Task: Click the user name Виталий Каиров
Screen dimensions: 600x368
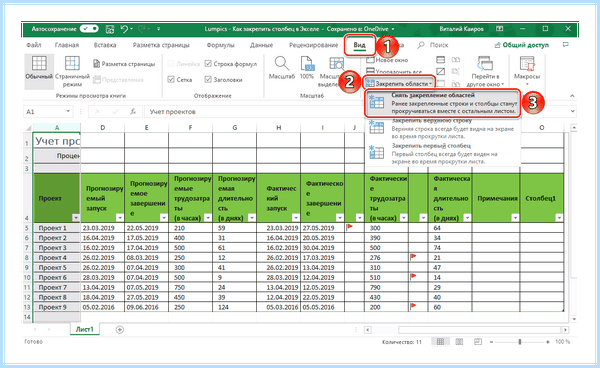Action: pyautogui.click(x=461, y=29)
